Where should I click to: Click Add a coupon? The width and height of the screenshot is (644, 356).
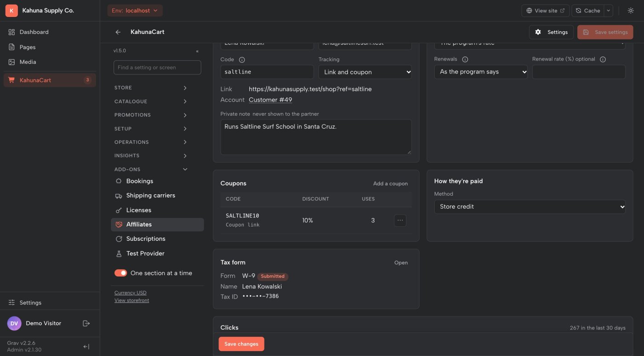[x=391, y=184]
